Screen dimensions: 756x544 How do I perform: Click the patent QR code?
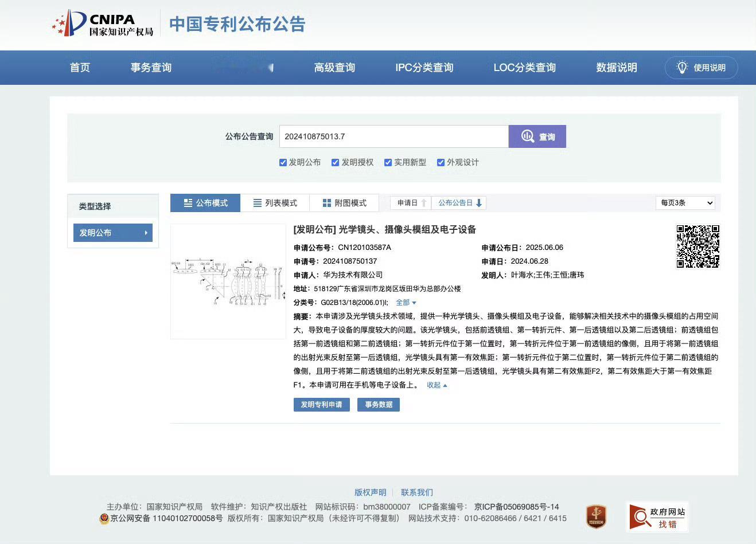point(698,246)
